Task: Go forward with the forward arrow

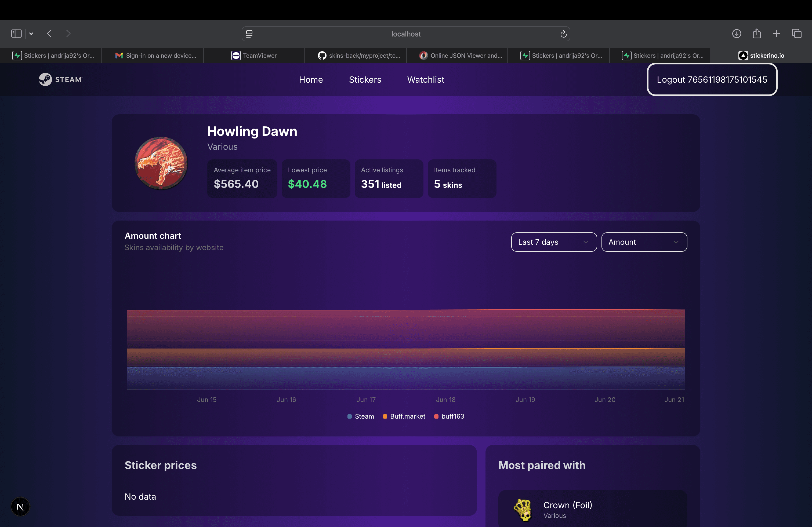Action: click(68, 33)
